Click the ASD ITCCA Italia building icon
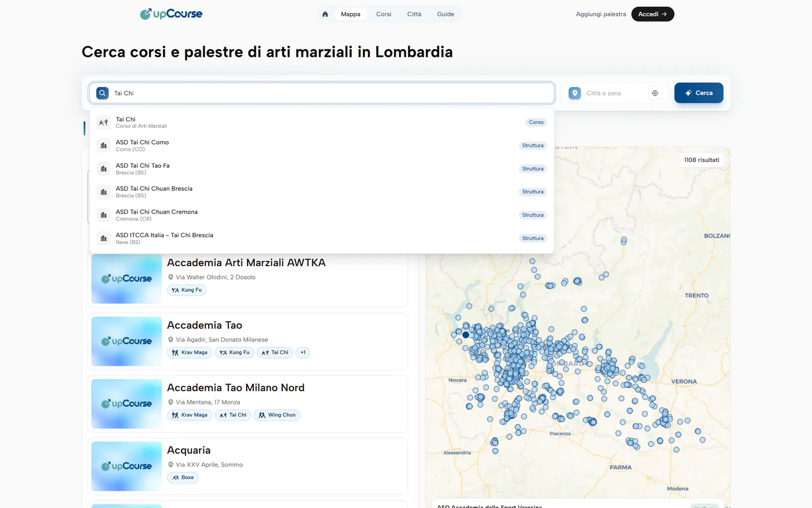 click(104, 238)
